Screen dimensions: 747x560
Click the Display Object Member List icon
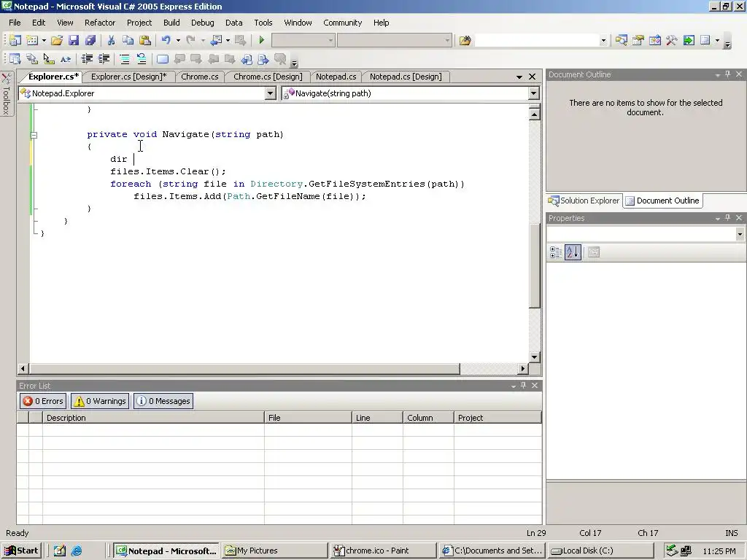[15, 59]
